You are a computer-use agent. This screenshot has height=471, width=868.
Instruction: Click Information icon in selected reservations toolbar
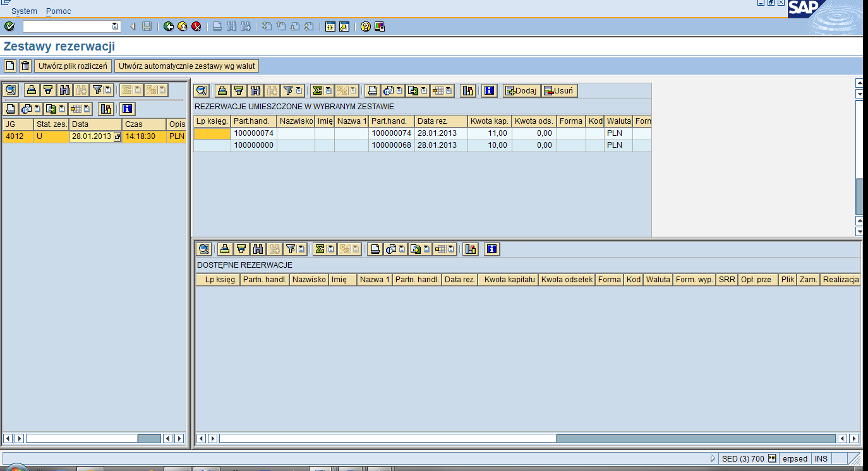pyautogui.click(x=489, y=90)
